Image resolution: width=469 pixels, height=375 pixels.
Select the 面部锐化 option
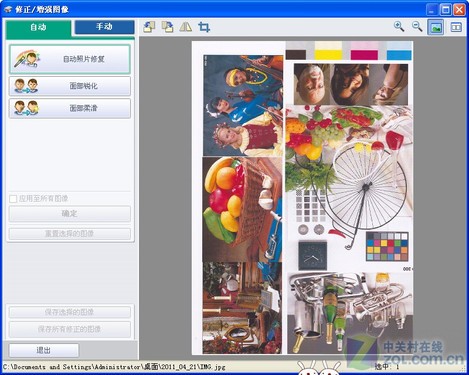pos(70,86)
